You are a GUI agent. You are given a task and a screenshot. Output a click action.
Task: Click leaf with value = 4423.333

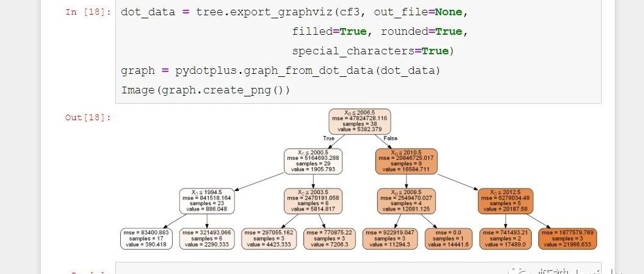click(269, 239)
